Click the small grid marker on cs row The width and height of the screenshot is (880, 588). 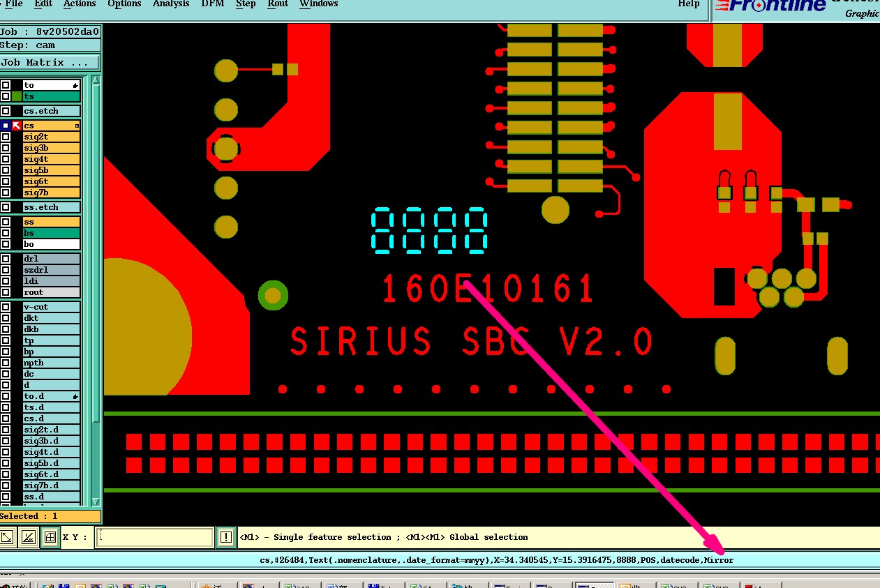(x=77, y=126)
